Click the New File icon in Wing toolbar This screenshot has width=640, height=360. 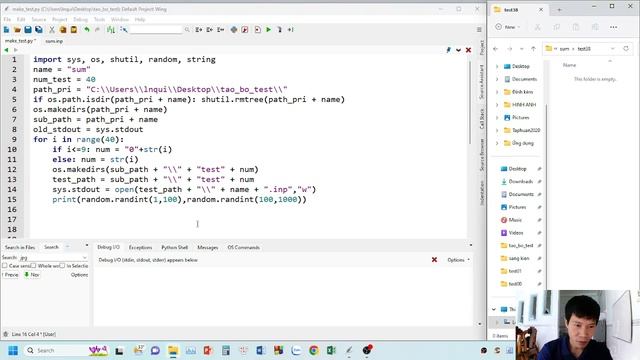coord(6,29)
